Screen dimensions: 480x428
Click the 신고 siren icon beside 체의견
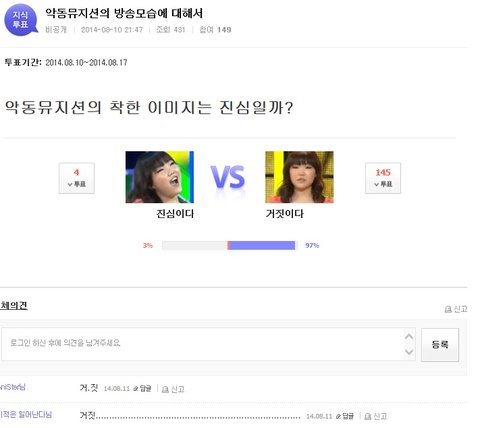(448, 309)
